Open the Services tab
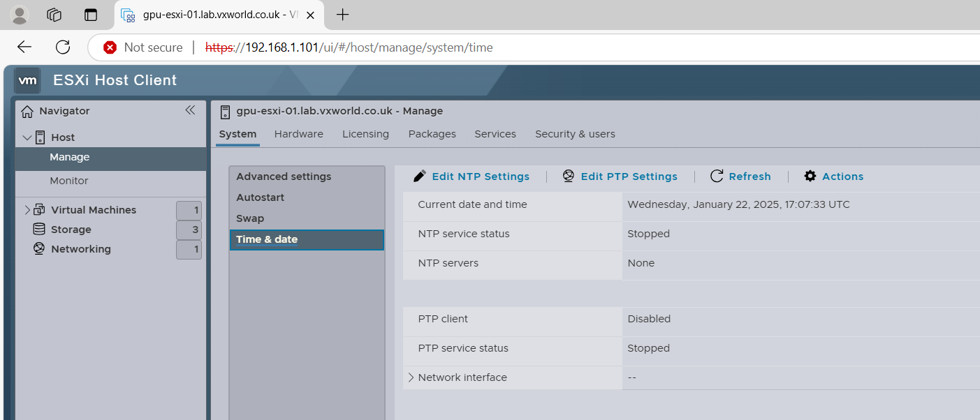The width and height of the screenshot is (980, 420). (495, 134)
